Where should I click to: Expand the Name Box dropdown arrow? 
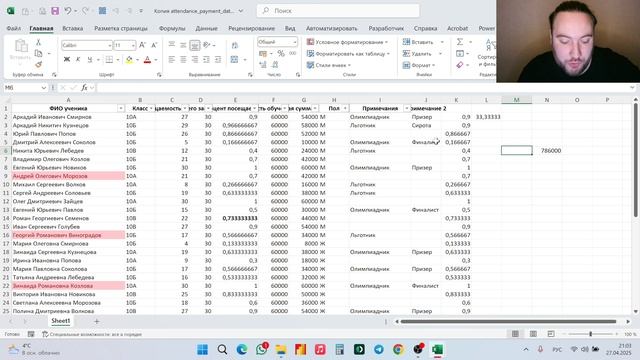[x=44, y=88]
